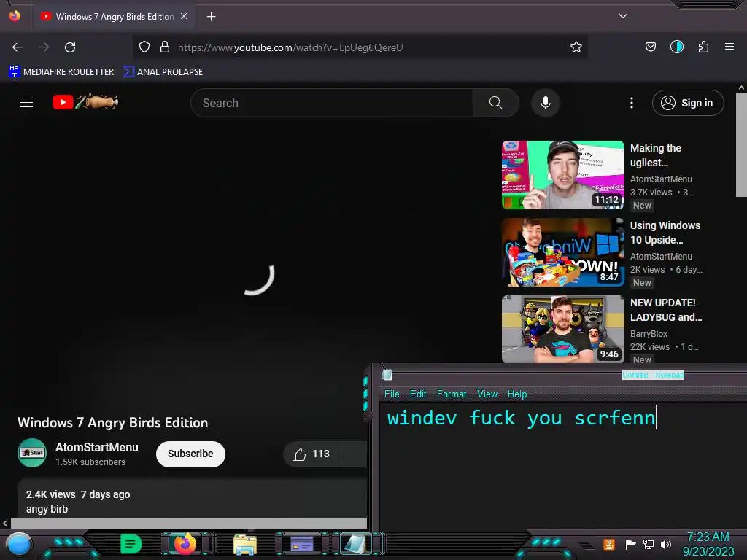Viewport: 747px width, 560px height.
Task: Open the purple window app on taskbar
Action: [301, 543]
